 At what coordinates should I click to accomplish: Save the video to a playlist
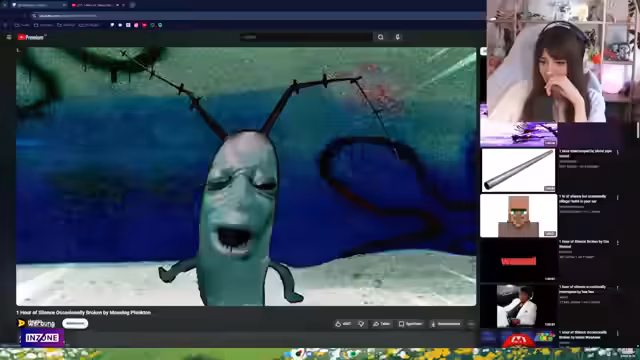tap(411, 324)
